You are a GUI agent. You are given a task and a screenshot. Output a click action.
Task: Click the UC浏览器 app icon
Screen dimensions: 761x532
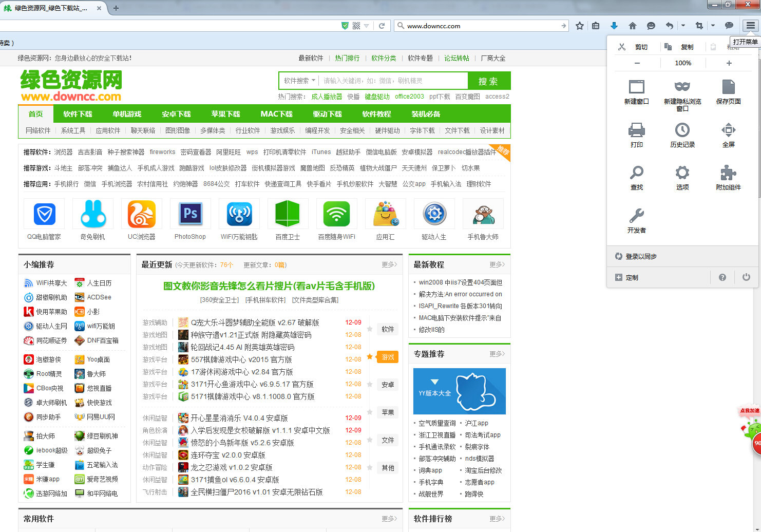click(x=142, y=214)
